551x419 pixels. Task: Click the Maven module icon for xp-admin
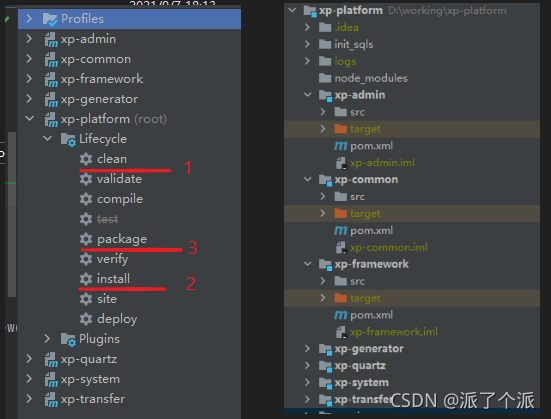[51, 39]
